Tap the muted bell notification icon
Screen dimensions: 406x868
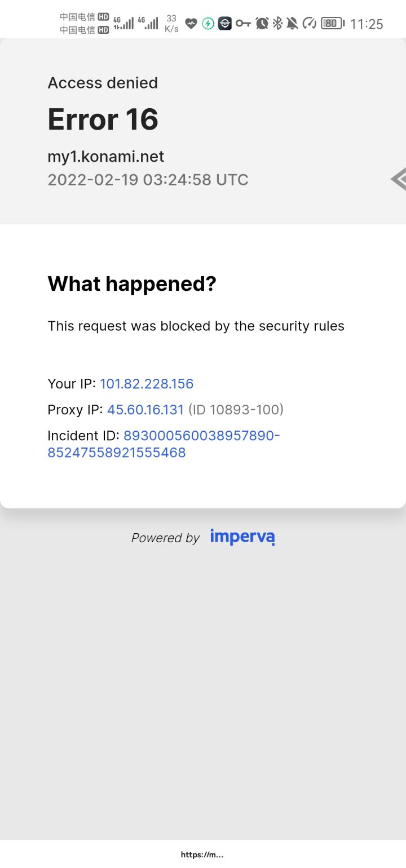click(292, 23)
